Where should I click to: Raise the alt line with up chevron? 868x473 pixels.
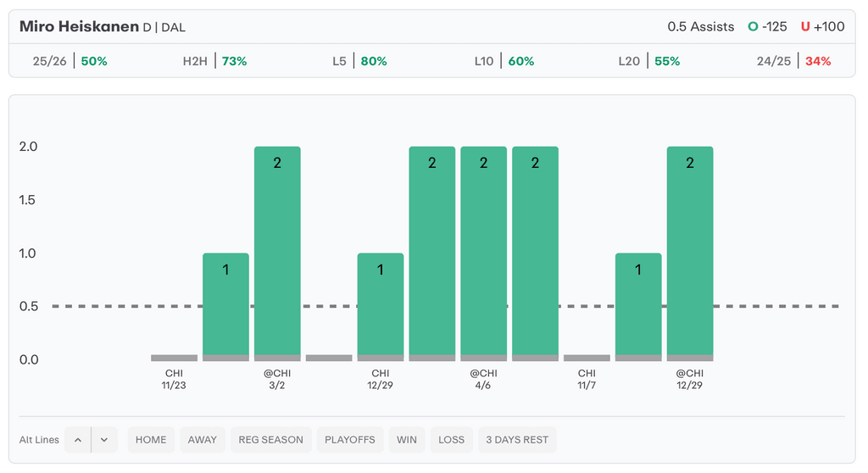point(77,440)
